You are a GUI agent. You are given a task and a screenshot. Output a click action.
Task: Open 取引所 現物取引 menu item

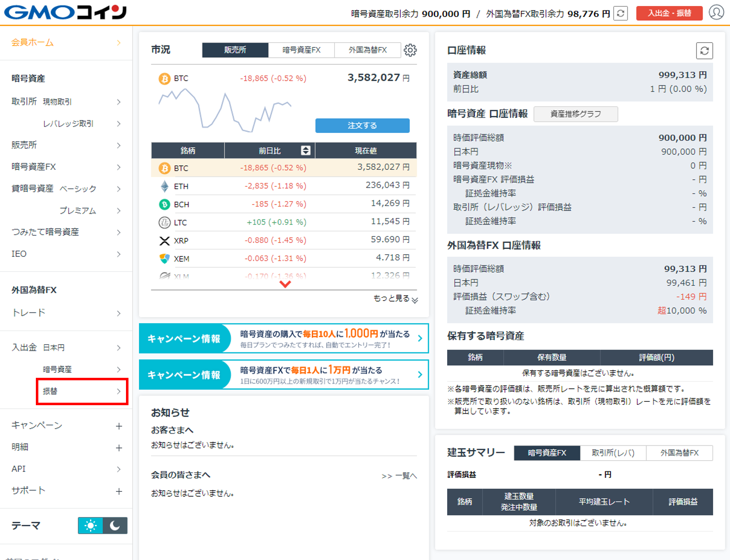coord(66,102)
